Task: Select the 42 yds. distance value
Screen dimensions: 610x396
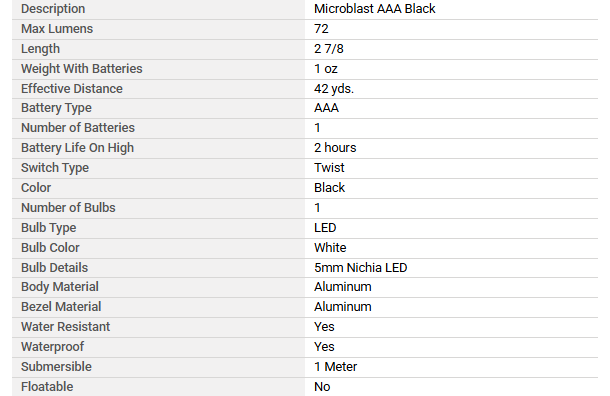Action: tap(334, 89)
